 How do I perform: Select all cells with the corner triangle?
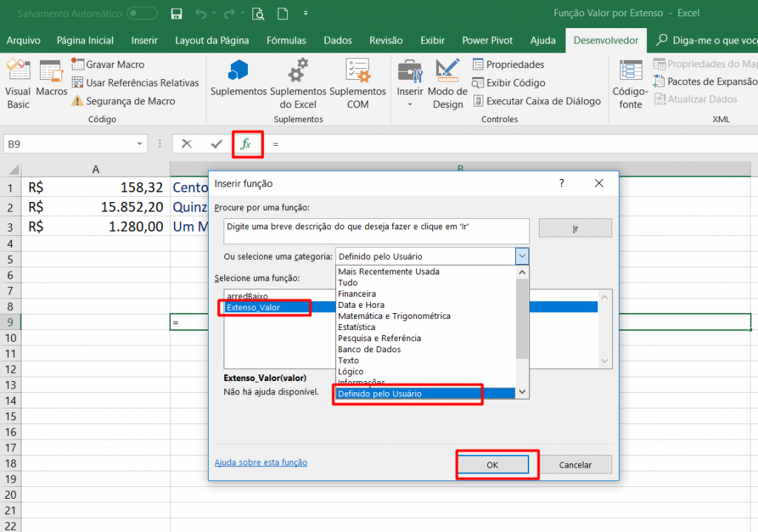(13, 169)
